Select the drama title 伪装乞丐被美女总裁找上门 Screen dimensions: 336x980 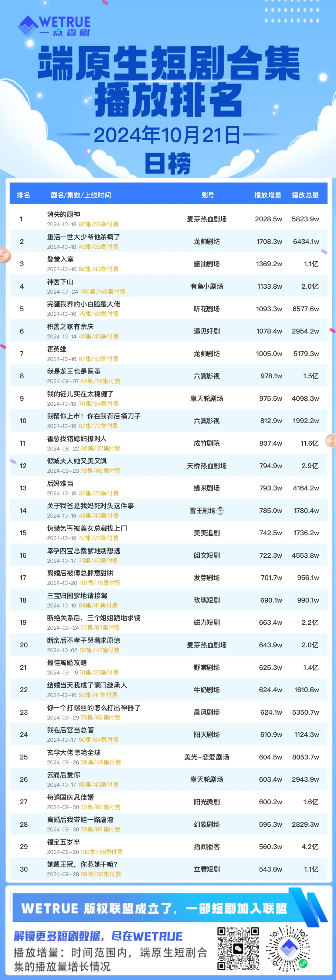(87, 528)
